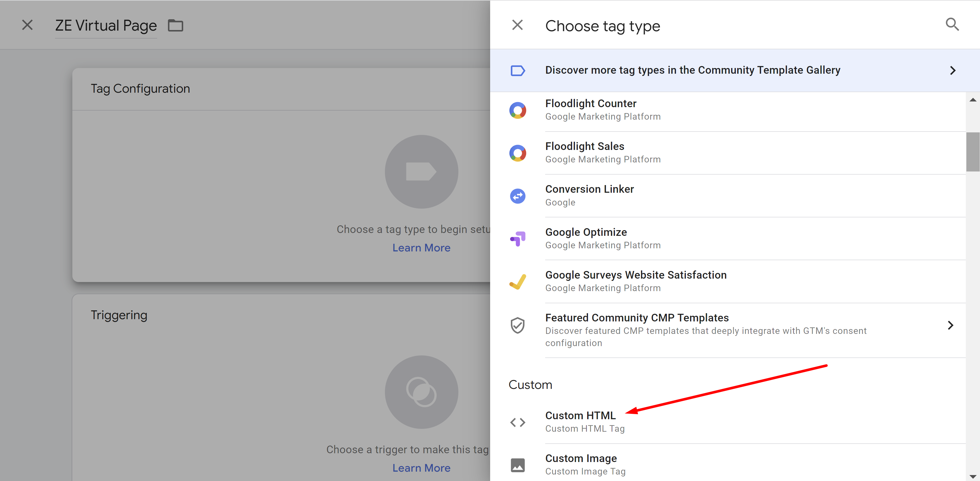Click the Custom Image picture icon
Viewport: 980px width, 481px height.
(518, 465)
